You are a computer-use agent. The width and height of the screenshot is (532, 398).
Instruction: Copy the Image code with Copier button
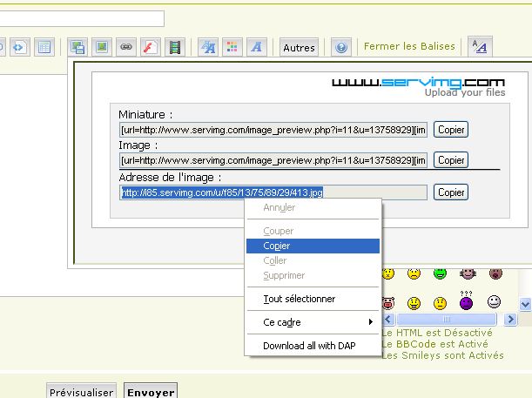451,160
